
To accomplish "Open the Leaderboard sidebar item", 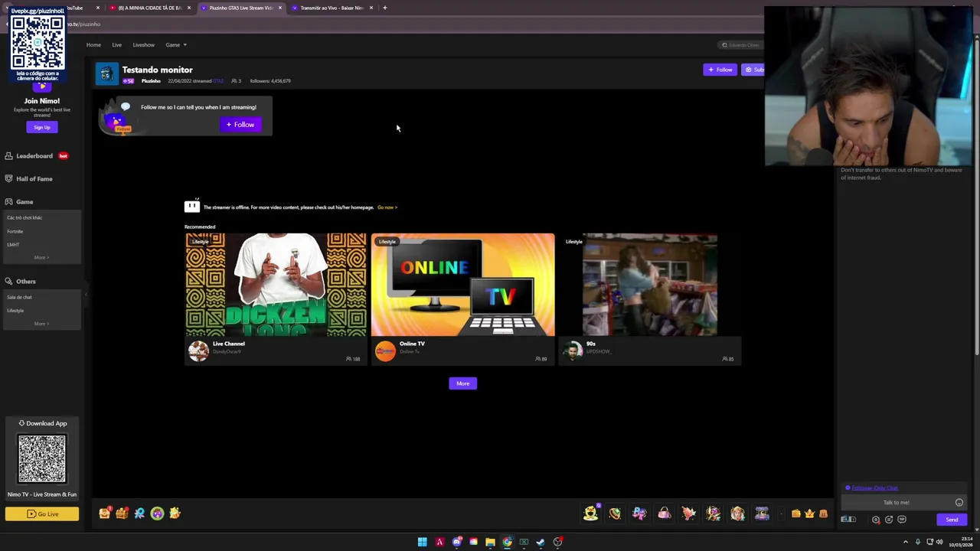I will [34, 156].
